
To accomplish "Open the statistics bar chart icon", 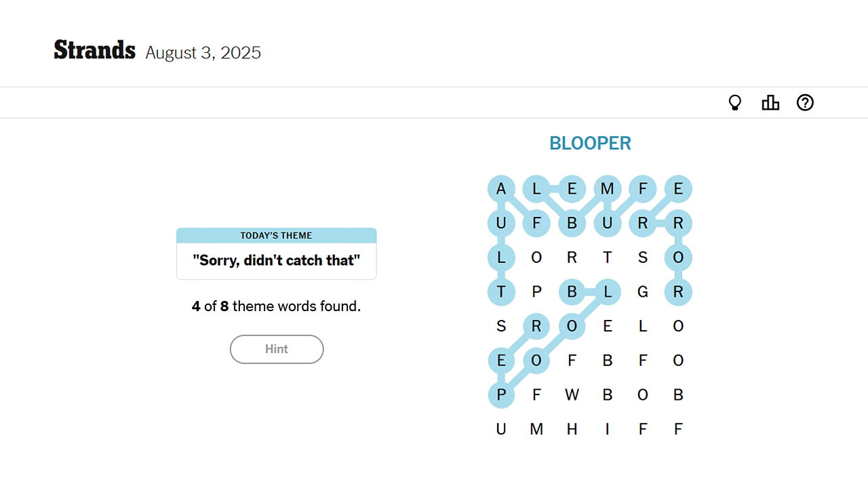I will 770,102.
